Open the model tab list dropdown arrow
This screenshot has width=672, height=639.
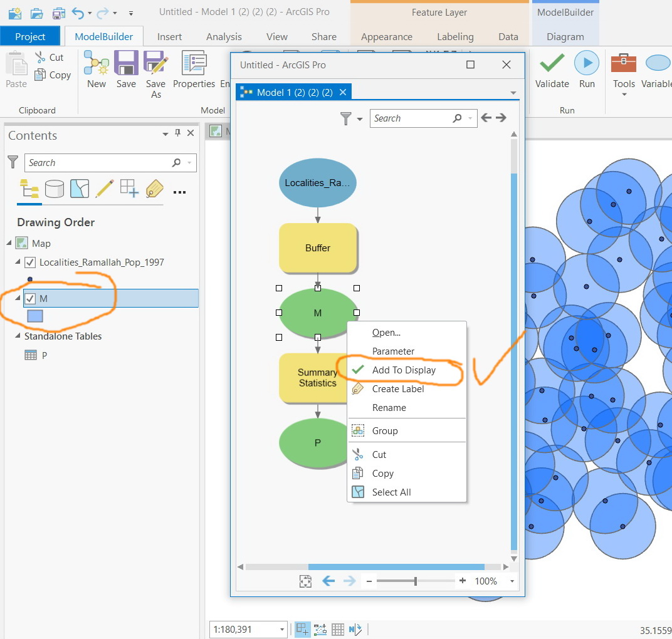513,93
